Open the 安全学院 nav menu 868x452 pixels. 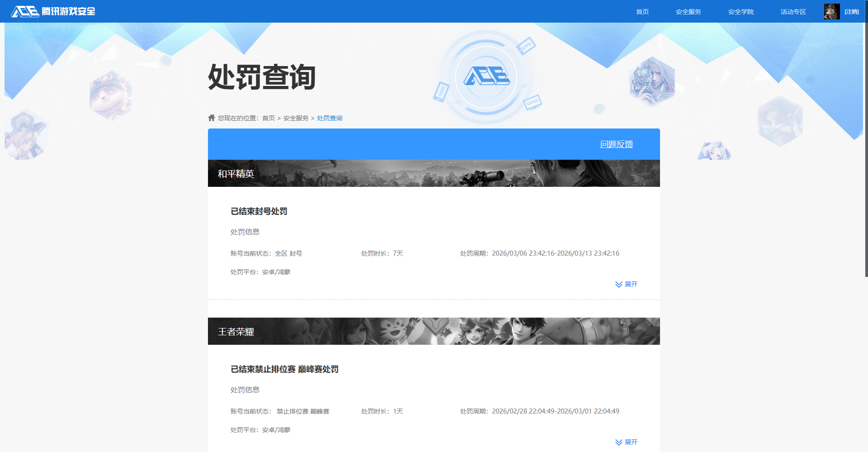(x=741, y=12)
